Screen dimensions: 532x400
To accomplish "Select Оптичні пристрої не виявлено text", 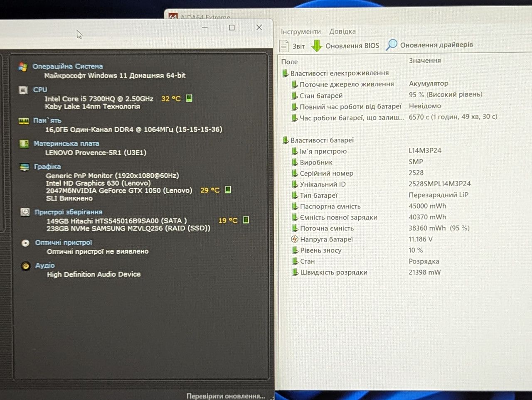I will pyautogui.click(x=97, y=251).
